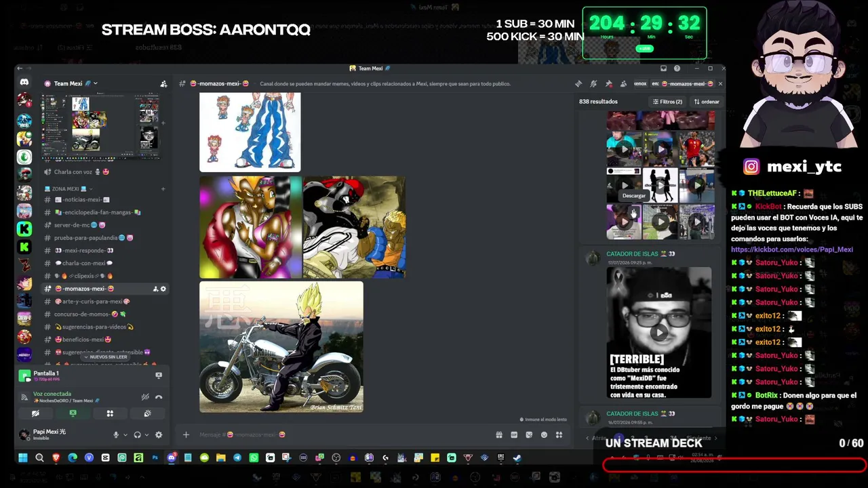868x488 pixels.
Task: Open the GIF picker
Action: pyautogui.click(x=514, y=434)
